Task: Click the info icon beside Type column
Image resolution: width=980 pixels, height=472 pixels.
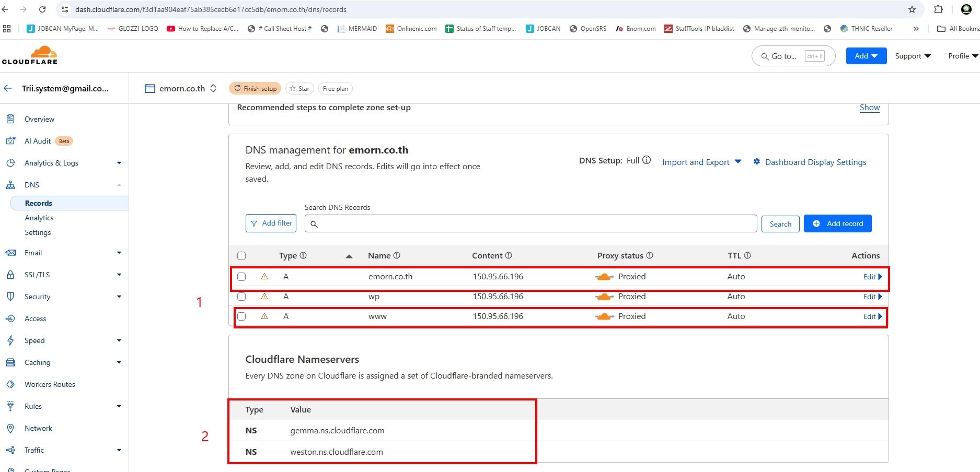Action: pos(303,255)
